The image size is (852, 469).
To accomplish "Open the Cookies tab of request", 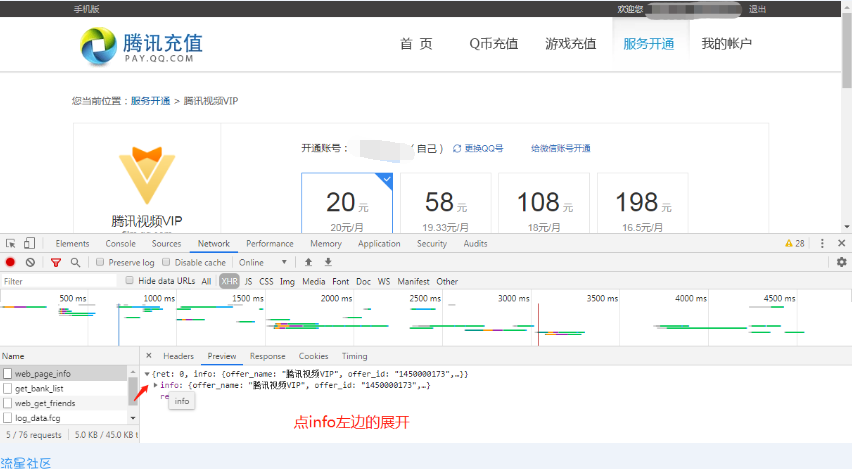I will click(314, 356).
